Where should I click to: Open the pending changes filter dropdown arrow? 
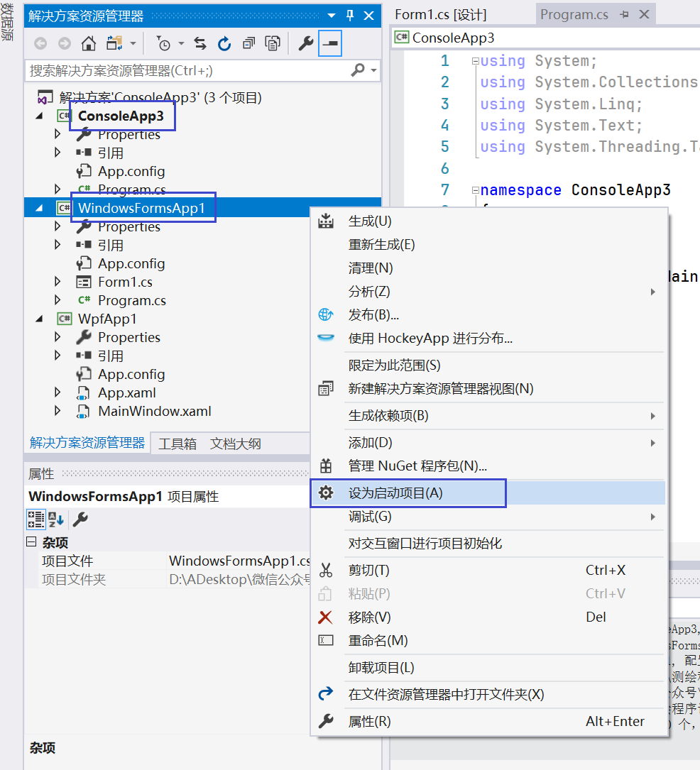tap(181, 44)
